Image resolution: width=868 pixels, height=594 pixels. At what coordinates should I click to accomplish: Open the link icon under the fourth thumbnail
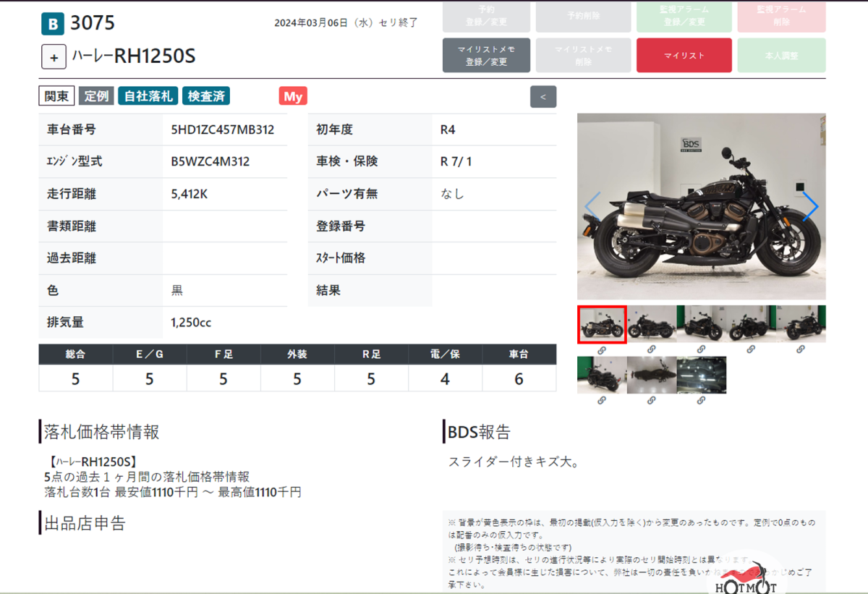[751, 349]
